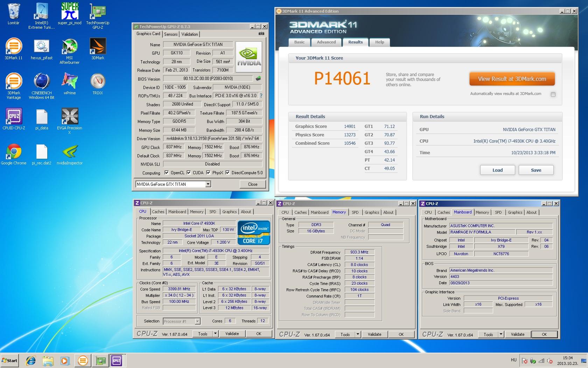Expand Tools dropdown arrow in CPU-Z CPU window

pos(215,334)
